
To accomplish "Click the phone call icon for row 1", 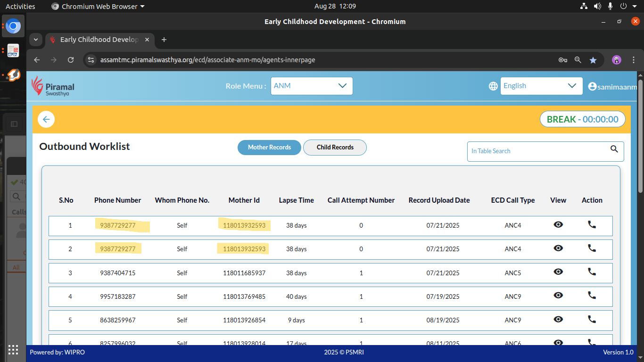I will click(x=592, y=225).
